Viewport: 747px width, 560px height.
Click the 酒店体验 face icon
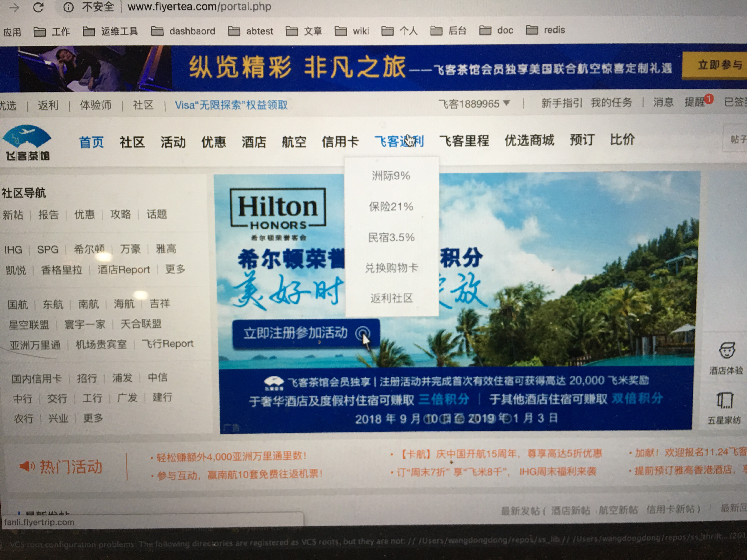tap(727, 351)
